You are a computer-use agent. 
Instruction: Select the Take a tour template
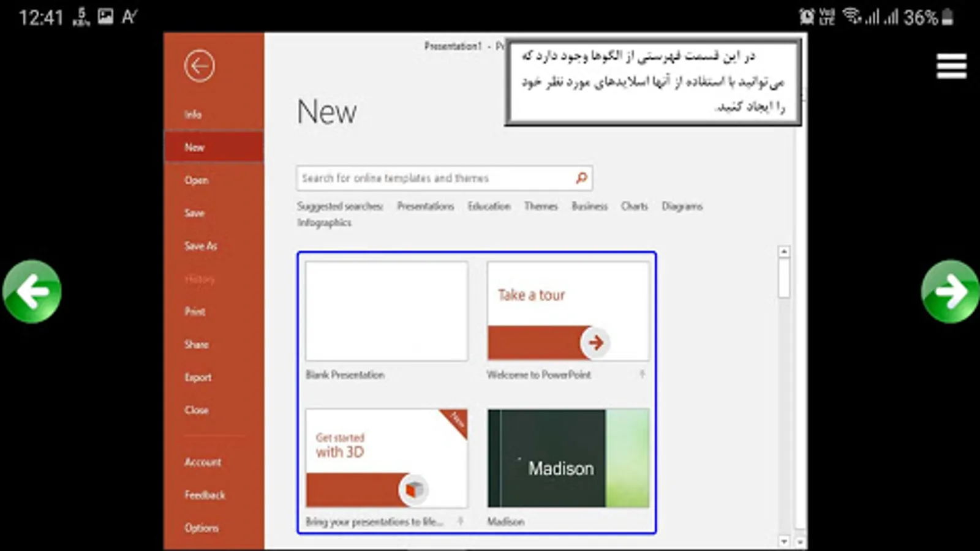pyautogui.click(x=568, y=311)
